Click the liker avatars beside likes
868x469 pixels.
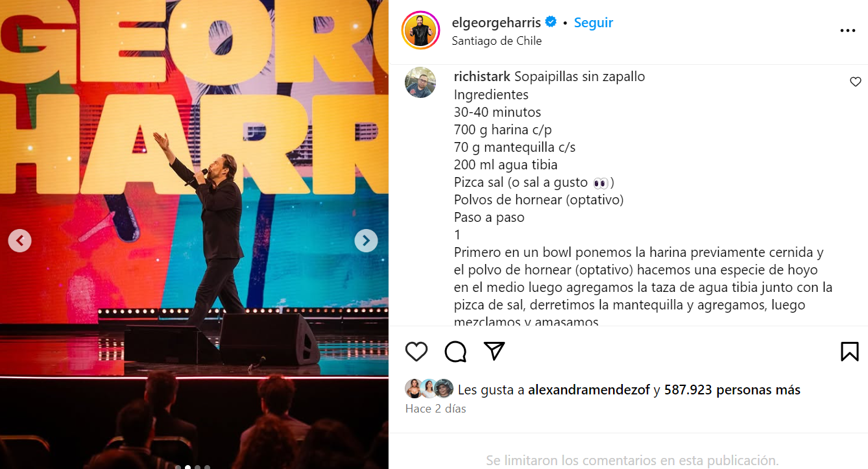(429, 389)
